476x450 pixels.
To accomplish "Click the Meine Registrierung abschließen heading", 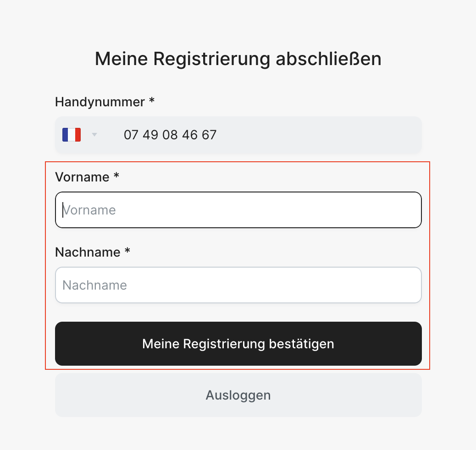I will 238,59.
